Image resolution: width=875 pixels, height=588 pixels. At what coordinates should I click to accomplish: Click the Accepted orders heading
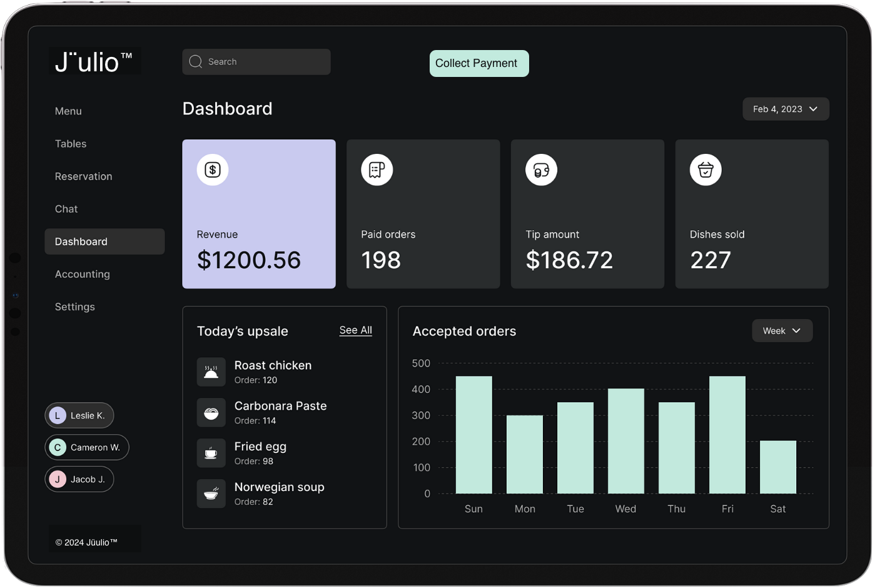465,332
